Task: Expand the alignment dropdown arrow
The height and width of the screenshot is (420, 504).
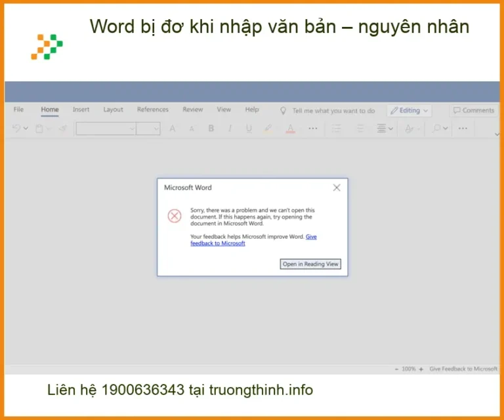Action: (391, 129)
